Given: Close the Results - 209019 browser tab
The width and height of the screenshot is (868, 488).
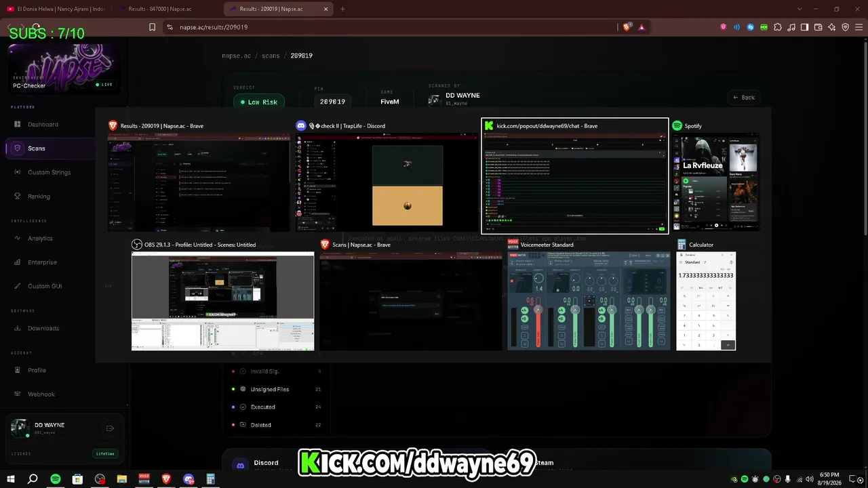Looking at the screenshot, I should pos(326,9).
